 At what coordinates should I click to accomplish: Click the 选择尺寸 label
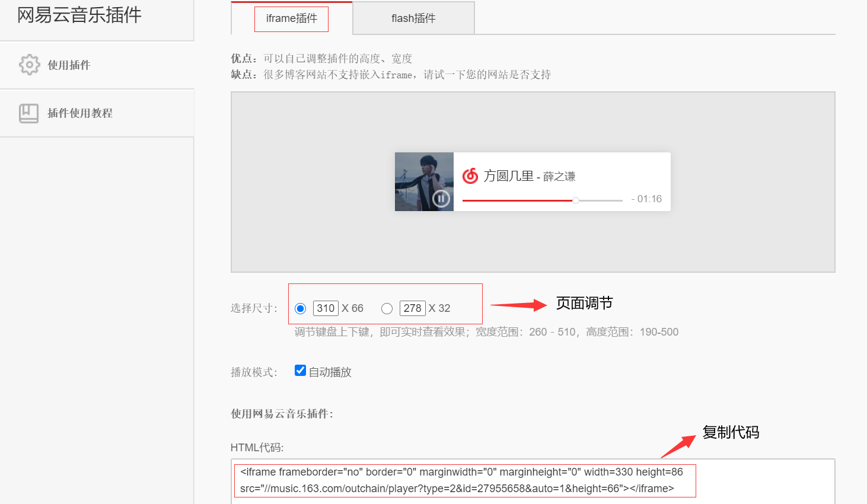coord(254,308)
